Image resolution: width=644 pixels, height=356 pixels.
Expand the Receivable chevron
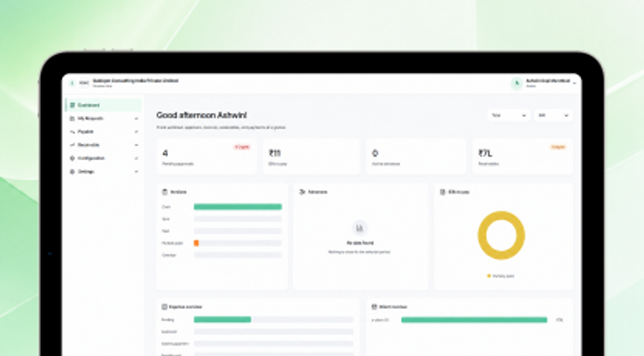(x=136, y=145)
